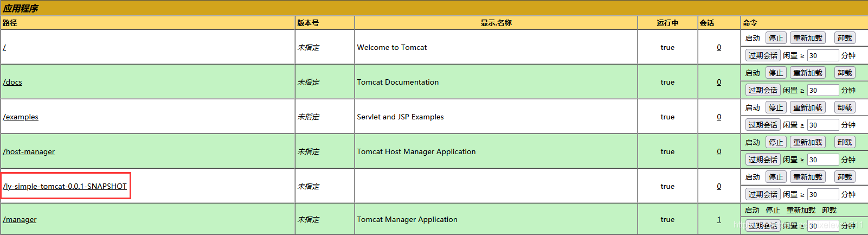
Task: Stop (停止) the ly-simple-tomcat application
Action: [776, 177]
